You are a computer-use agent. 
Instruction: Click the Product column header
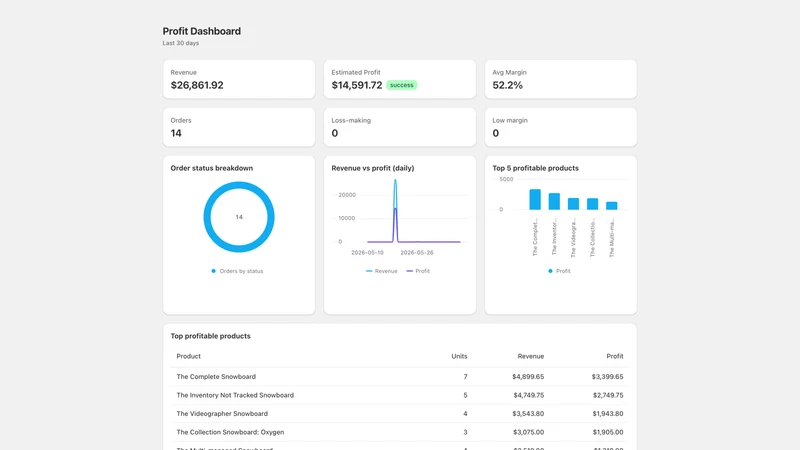point(188,356)
